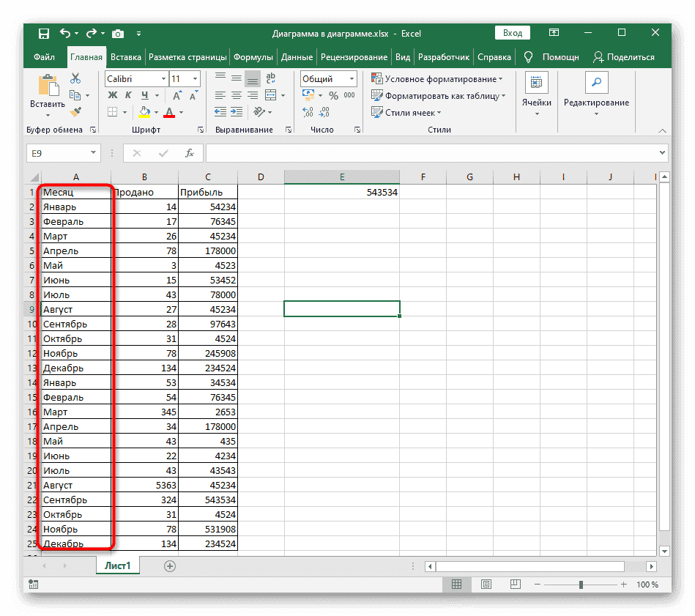Click the zoom slider in status bar
This screenshot has width=695, height=616.
(x=581, y=585)
